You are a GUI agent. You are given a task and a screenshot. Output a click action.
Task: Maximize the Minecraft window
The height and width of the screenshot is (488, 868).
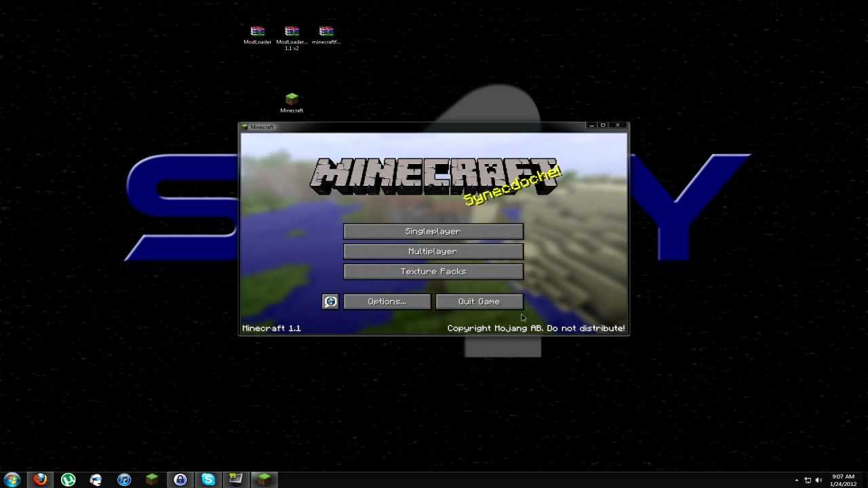(x=603, y=125)
